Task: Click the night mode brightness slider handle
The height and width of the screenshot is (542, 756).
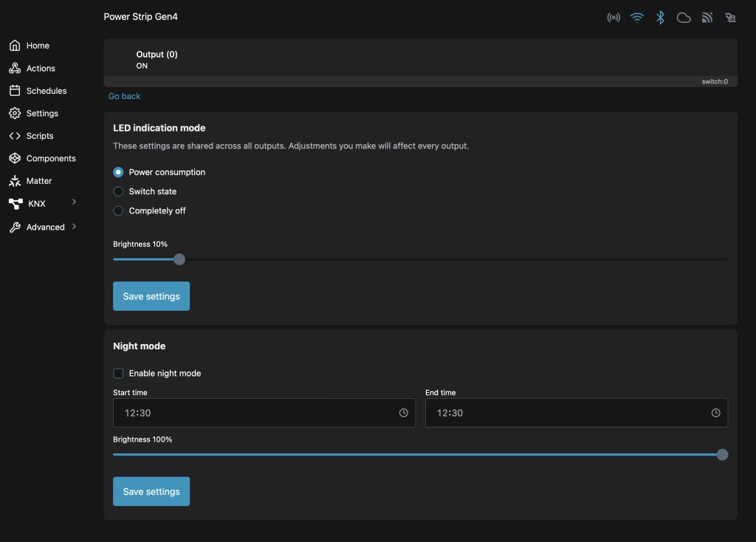Action: 722,455
